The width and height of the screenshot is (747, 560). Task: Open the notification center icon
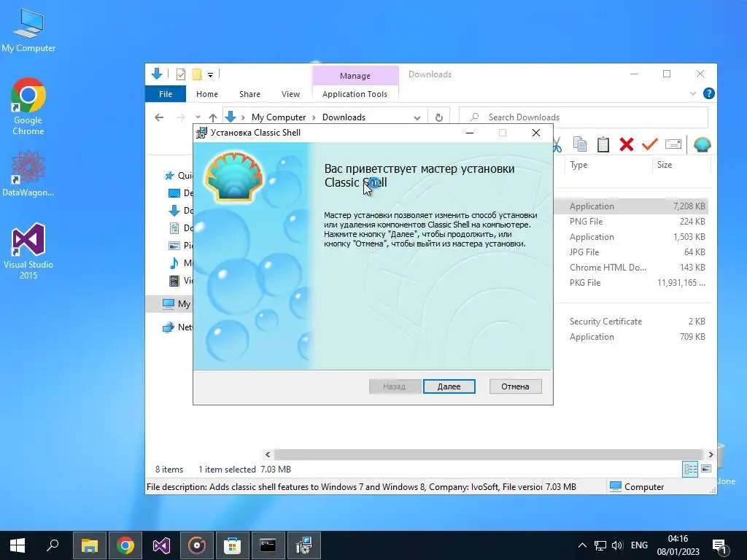[x=719, y=546]
